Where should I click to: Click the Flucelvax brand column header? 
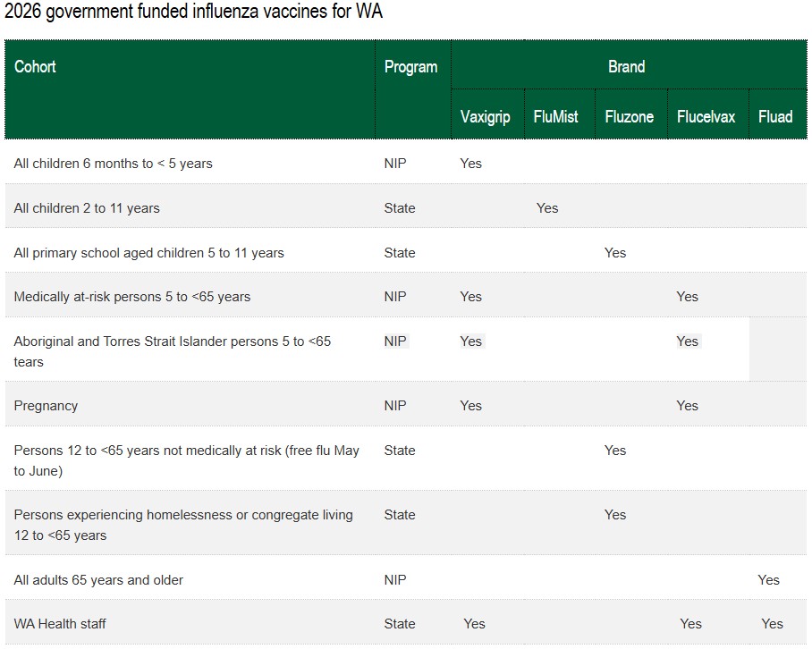(706, 117)
